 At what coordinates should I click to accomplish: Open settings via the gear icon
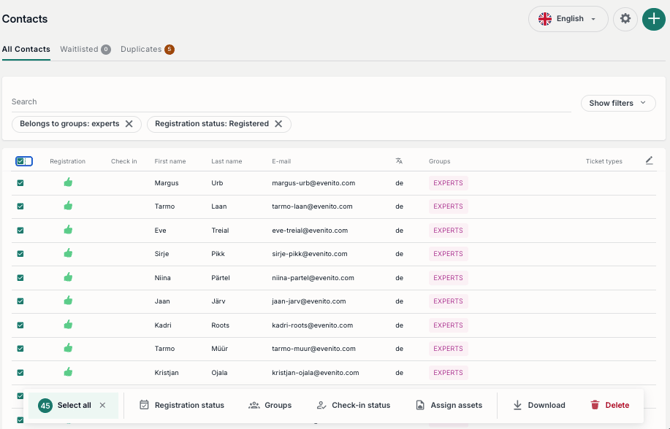click(625, 19)
